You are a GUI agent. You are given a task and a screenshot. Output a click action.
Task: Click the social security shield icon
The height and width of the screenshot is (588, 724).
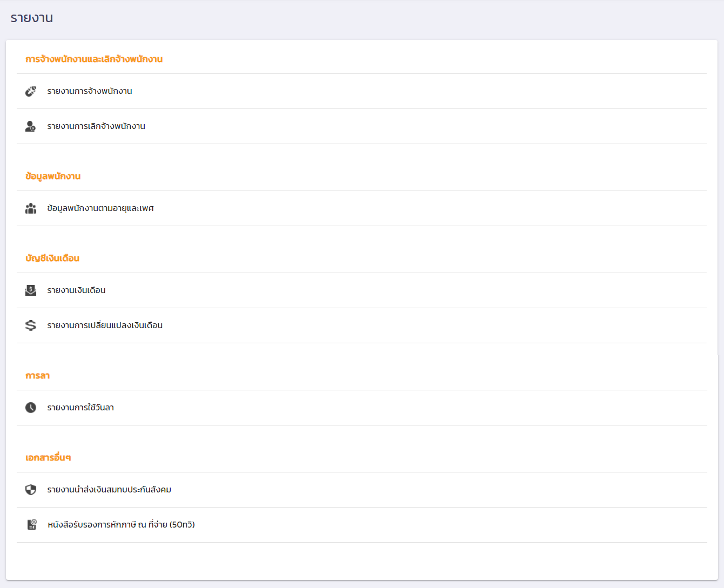[30, 489]
